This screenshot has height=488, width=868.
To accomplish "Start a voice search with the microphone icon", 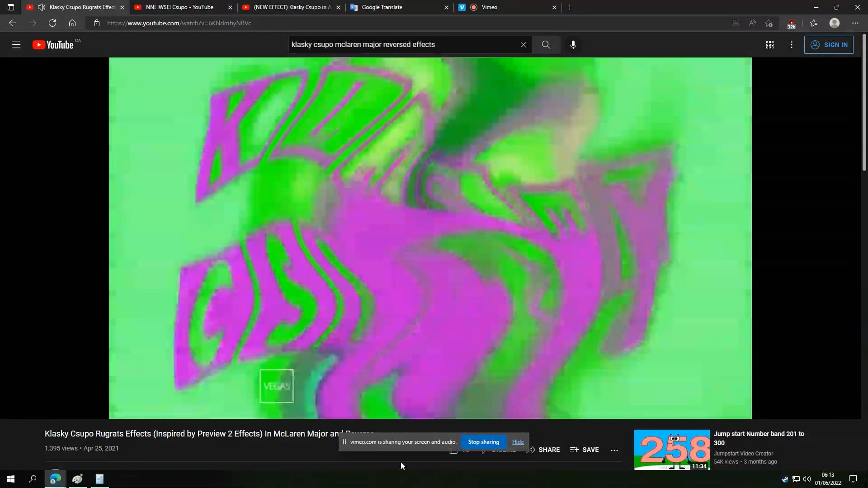I will (x=573, y=44).
